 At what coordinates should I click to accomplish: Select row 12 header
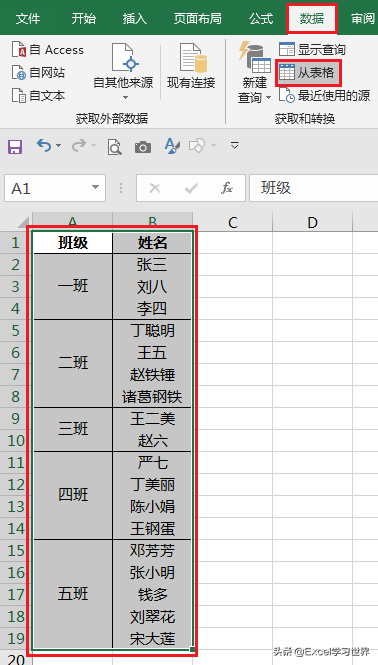click(x=16, y=484)
